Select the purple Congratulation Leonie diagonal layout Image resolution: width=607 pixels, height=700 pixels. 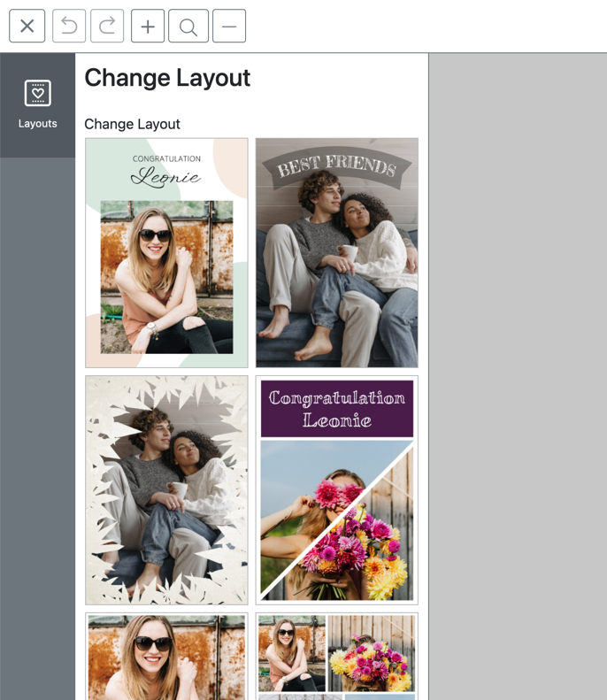pyautogui.click(x=337, y=490)
